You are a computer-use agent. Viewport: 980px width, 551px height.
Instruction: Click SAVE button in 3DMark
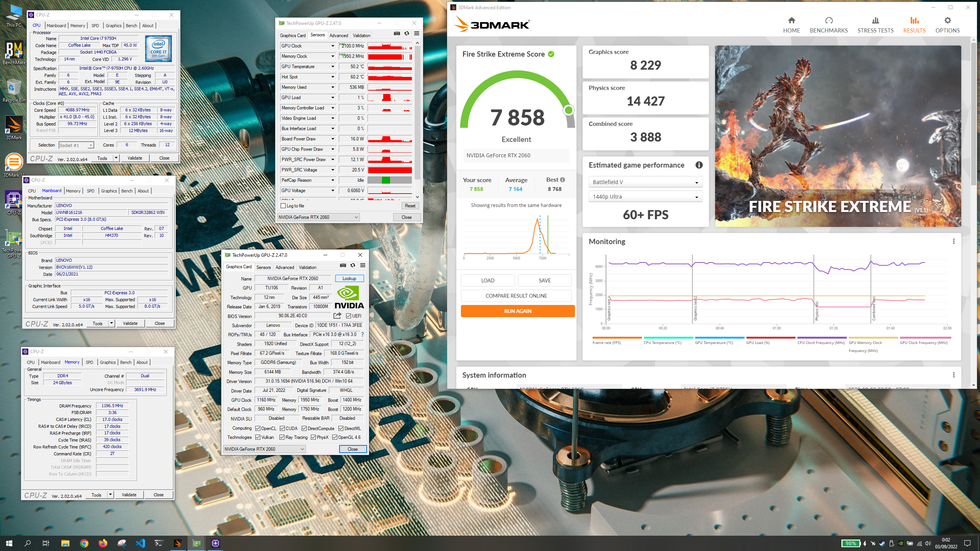(545, 280)
